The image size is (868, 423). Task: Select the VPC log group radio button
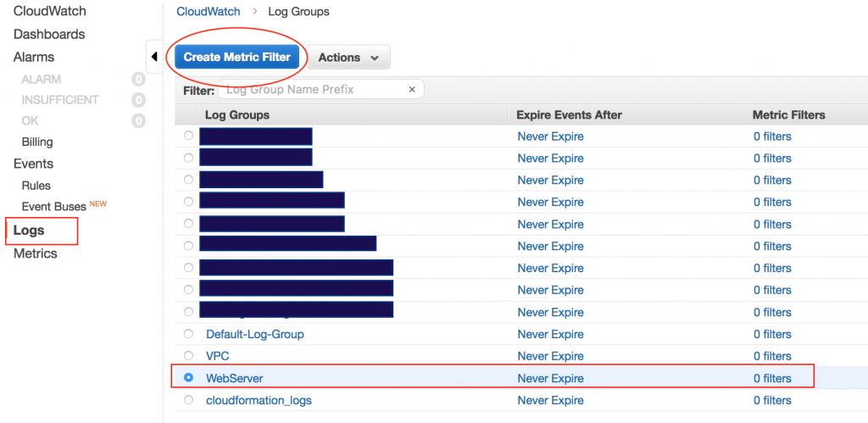pos(189,355)
